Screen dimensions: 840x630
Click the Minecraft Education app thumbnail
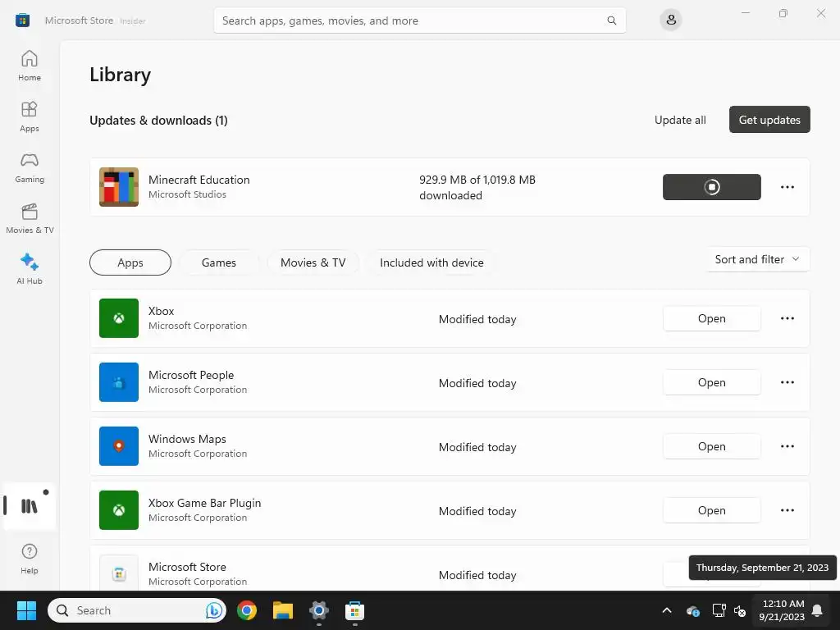point(119,187)
